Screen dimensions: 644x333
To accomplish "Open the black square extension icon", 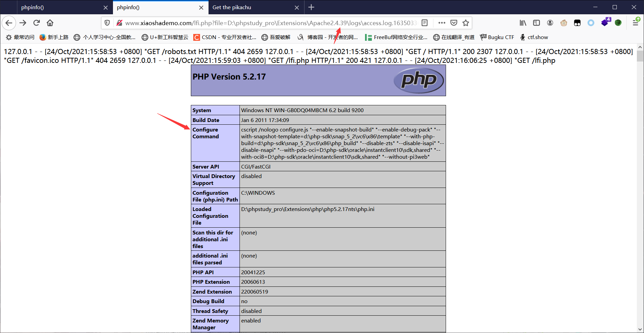I will 577,23.
